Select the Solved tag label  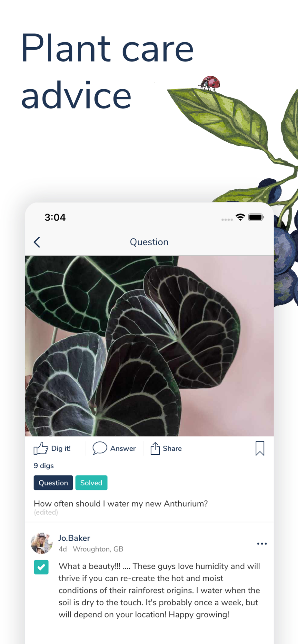tap(91, 483)
